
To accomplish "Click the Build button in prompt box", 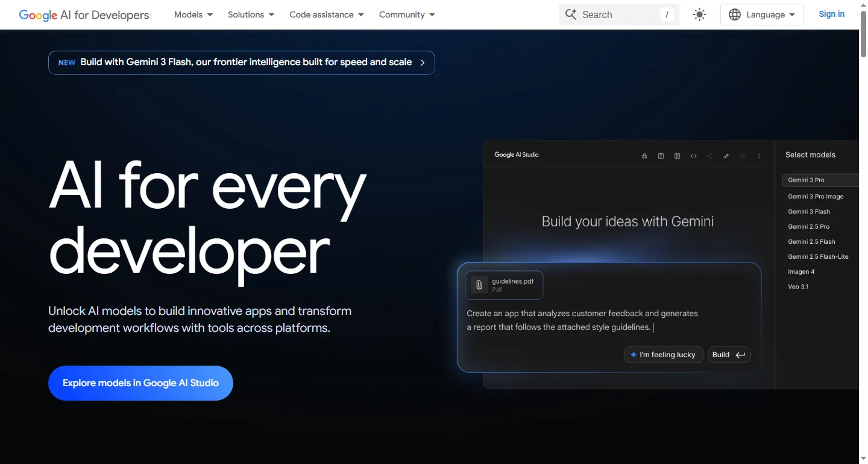I will pos(729,355).
